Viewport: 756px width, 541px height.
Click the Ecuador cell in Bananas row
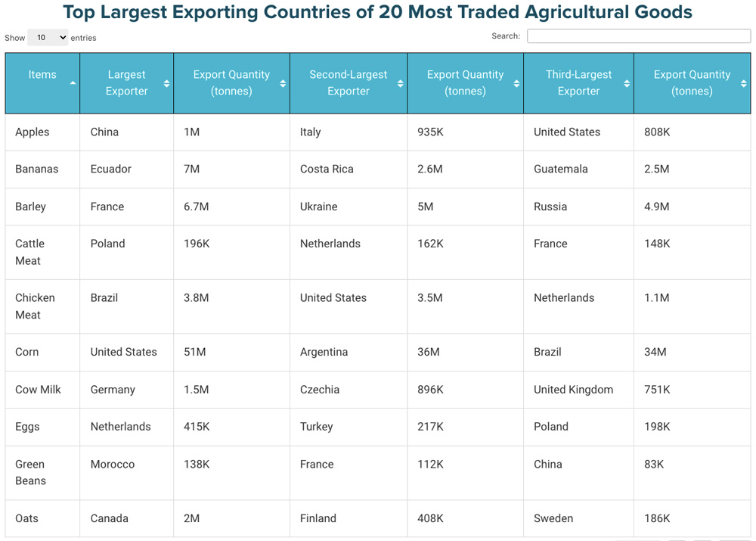[111, 169]
